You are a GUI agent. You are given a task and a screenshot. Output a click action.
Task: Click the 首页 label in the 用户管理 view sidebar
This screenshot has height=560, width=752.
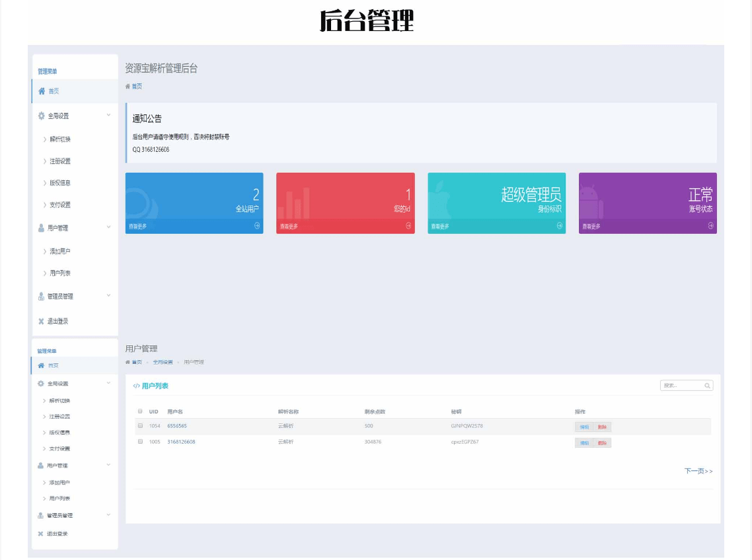[x=54, y=365]
